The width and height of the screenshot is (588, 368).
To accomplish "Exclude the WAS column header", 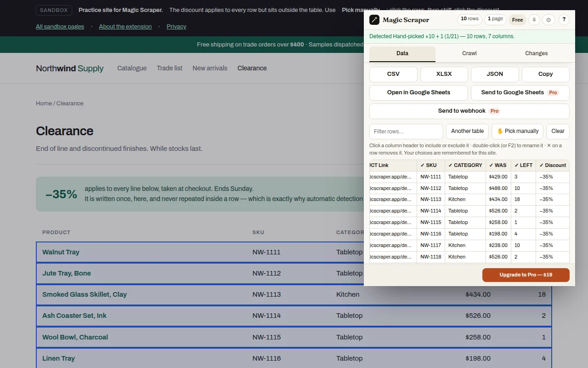I will pos(498,165).
